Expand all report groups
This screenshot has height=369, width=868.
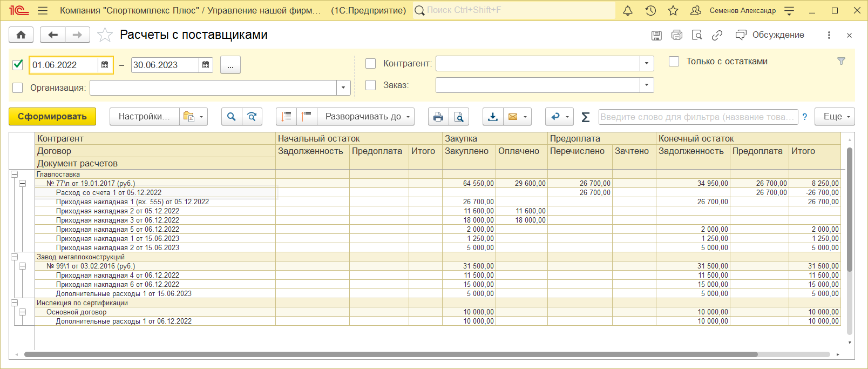(x=307, y=117)
